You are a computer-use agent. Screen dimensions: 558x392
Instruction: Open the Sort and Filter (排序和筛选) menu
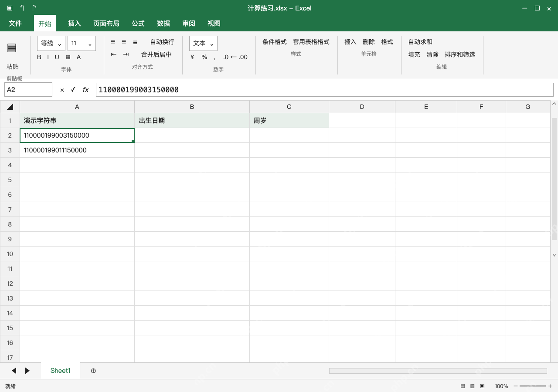point(460,54)
